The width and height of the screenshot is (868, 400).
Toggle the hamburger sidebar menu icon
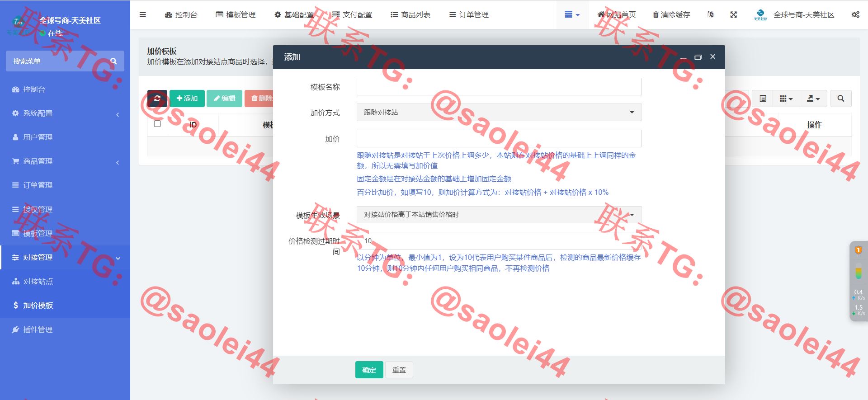tap(143, 14)
